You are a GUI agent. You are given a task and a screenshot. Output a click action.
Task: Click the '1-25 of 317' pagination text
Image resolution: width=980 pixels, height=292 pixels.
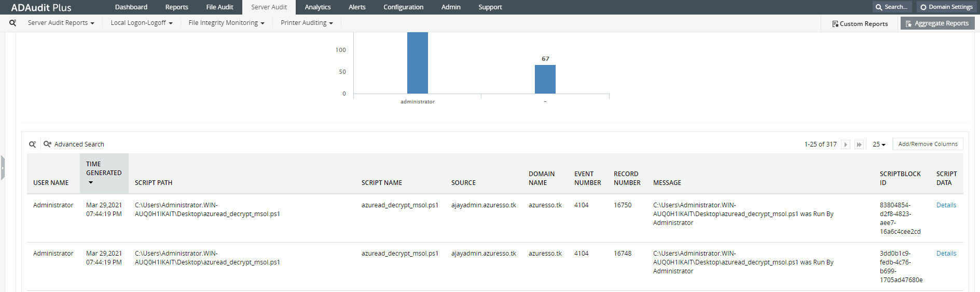(x=820, y=144)
